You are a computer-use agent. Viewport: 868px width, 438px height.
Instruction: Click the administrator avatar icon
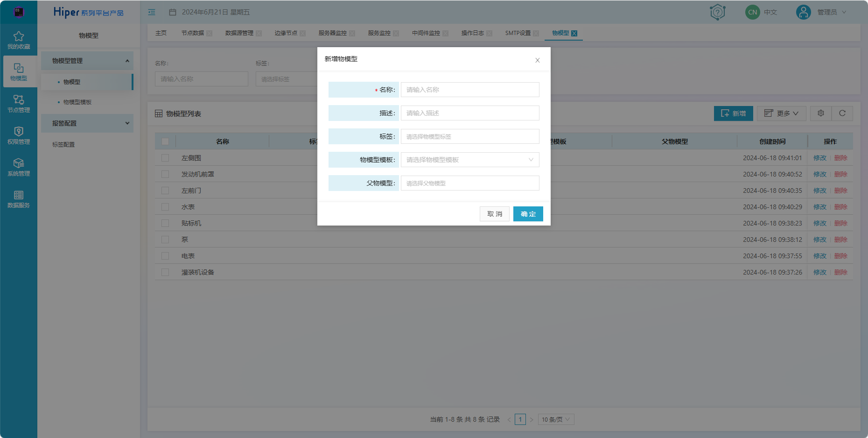click(803, 12)
